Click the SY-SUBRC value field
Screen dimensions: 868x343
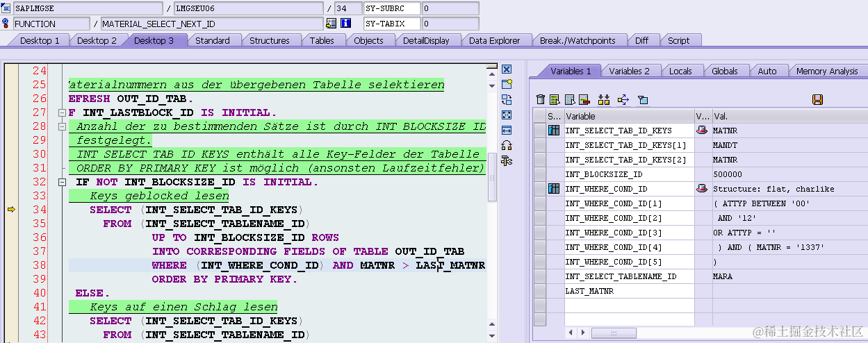click(x=450, y=8)
